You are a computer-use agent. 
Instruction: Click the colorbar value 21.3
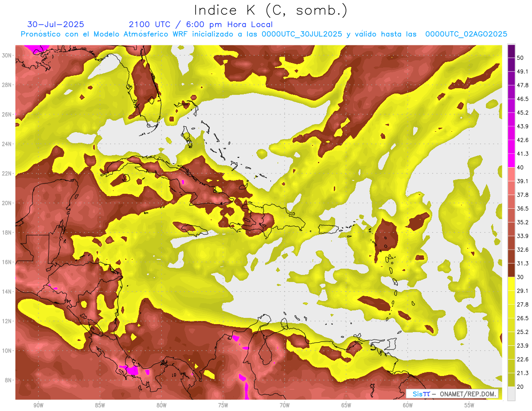tap(522, 373)
